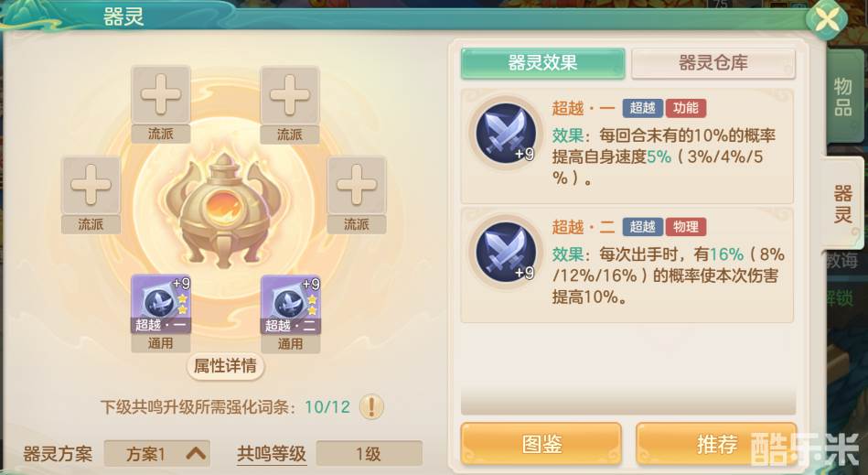Tap the top-left 流派 plus slot

click(161, 94)
